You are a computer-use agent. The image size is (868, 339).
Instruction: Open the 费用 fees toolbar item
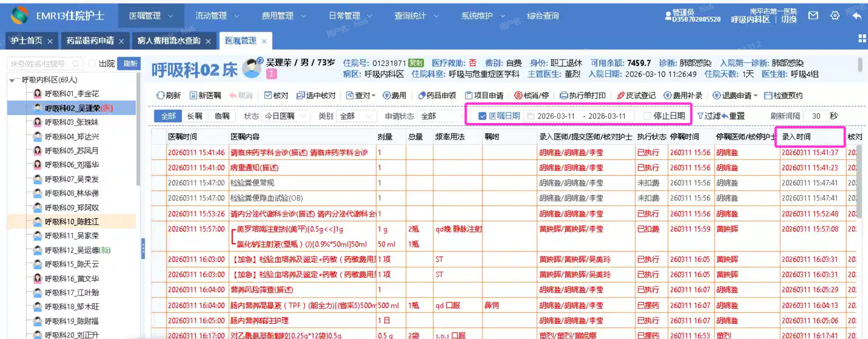(x=394, y=95)
